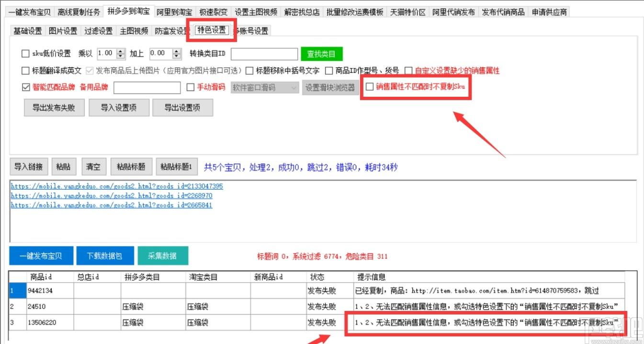
Task: Uncheck 智能匹配品牌 checkbox
Action: pos(26,87)
